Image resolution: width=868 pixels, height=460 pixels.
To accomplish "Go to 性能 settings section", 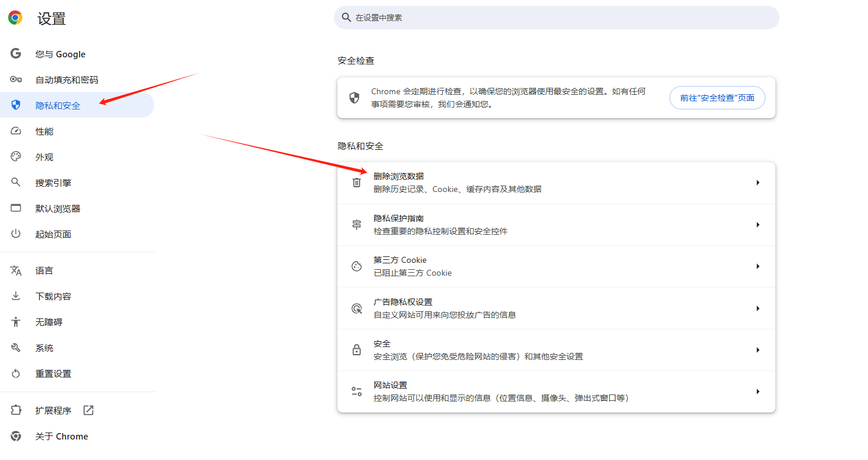I will pyautogui.click(x=77, y=131).
